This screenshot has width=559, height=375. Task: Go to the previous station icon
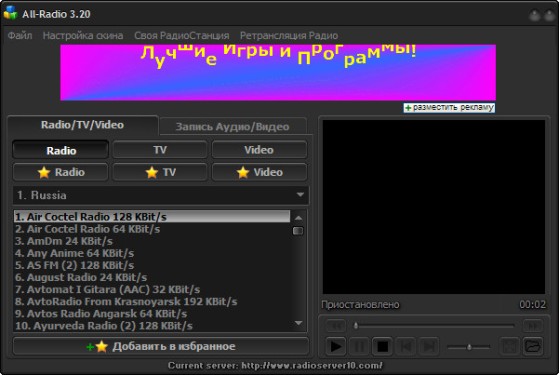tap(406, 346)
